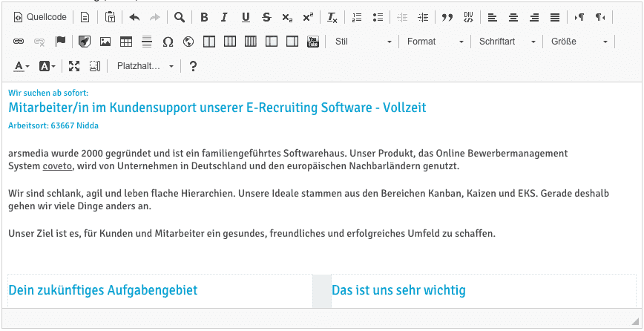Maximize the editor

(x=74, y=66)
